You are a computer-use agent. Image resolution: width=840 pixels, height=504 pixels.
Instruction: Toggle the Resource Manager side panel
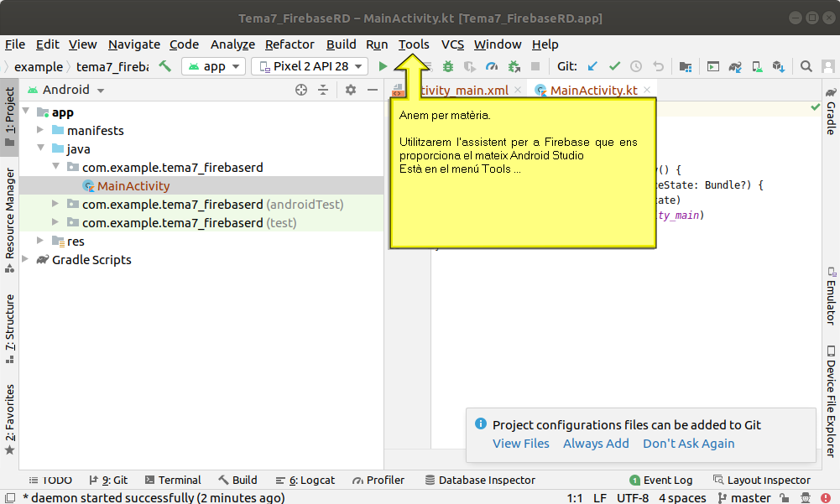pos(9,220)
